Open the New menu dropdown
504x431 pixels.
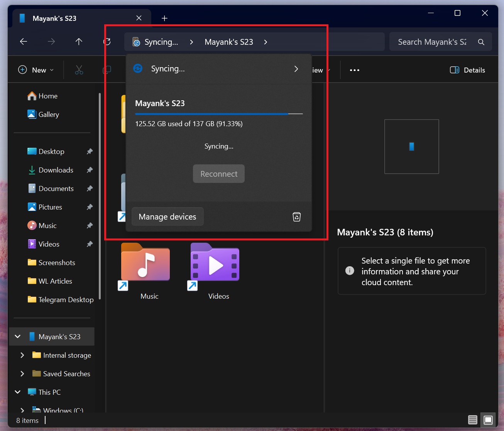coord(36,70)
